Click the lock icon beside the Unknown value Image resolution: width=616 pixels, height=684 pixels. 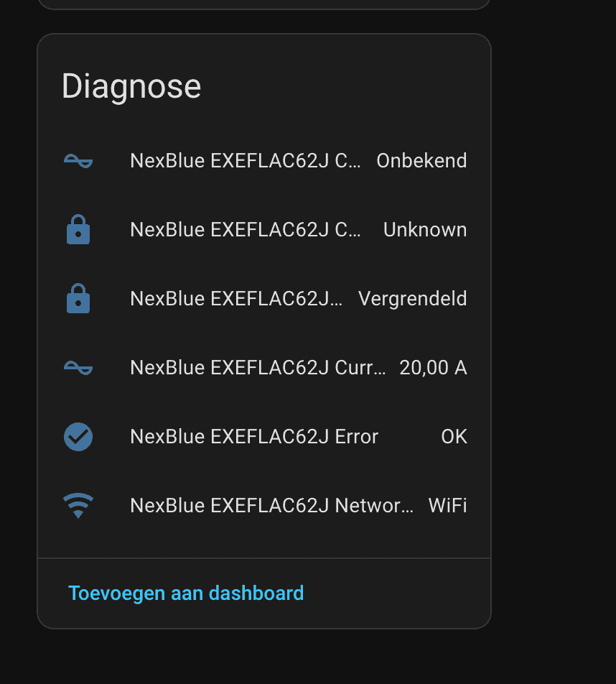pos(78,230)
